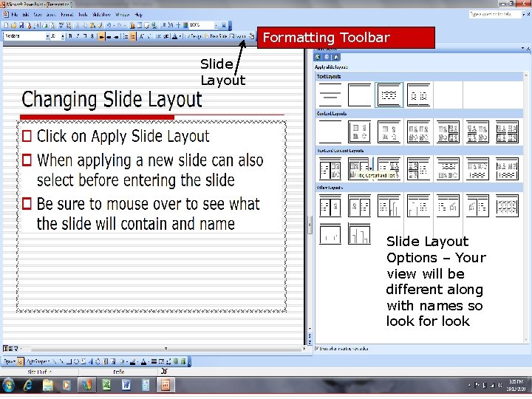Open the Verdana font name dropdown

[x=47, y=36]
